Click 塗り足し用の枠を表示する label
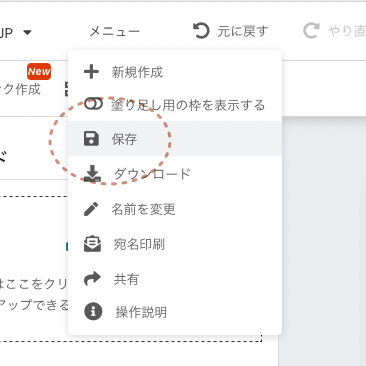 point(188,105)
